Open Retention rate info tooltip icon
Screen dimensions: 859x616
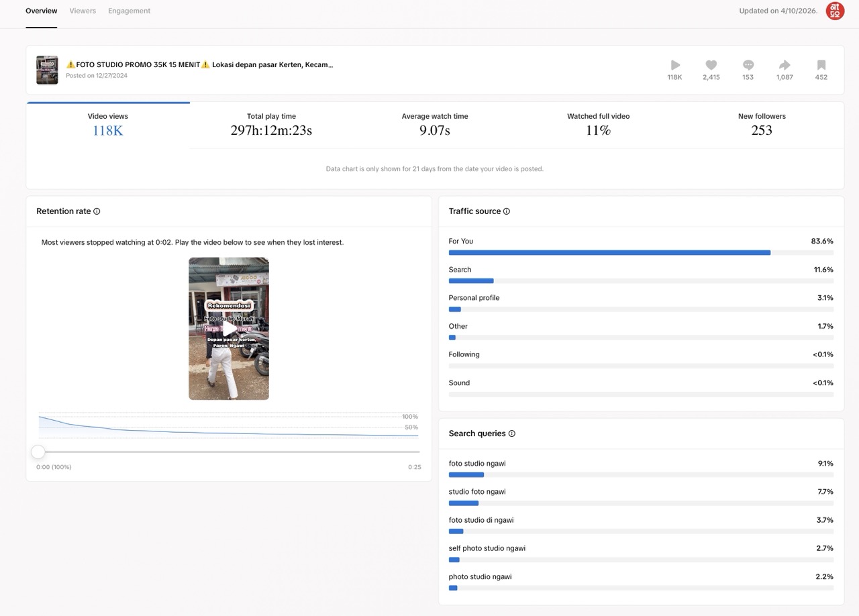(x=97, y=211)
